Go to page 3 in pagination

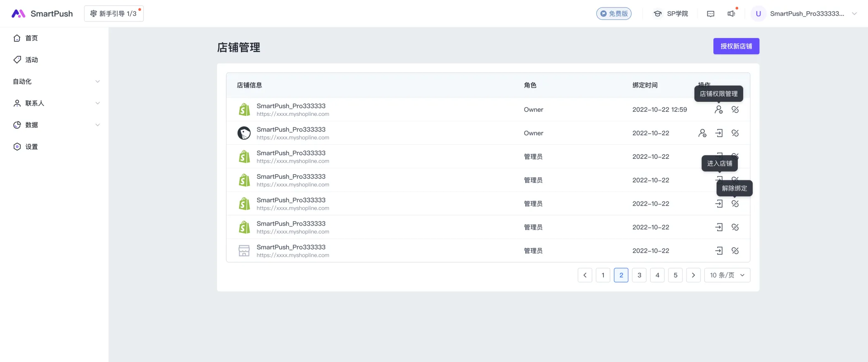(x=639, y=275)
